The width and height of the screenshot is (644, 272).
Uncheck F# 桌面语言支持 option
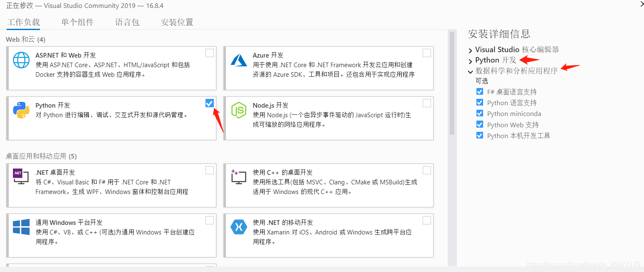click(480, 92)
